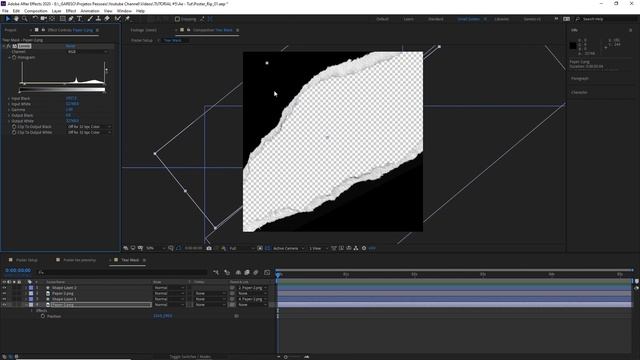Screen dimensions: 640x360
Task: Toggle transparency grid in composition viewer
Action: click(267, 248)
